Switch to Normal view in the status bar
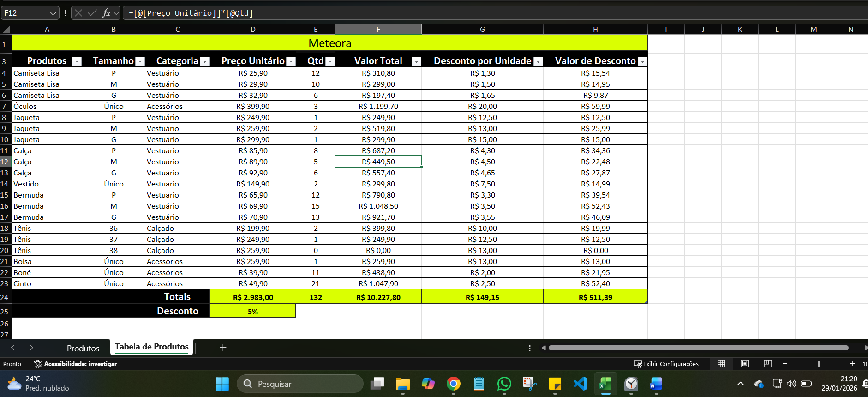Viewport: 868px width, 397px height. click(x=721, y=364)
